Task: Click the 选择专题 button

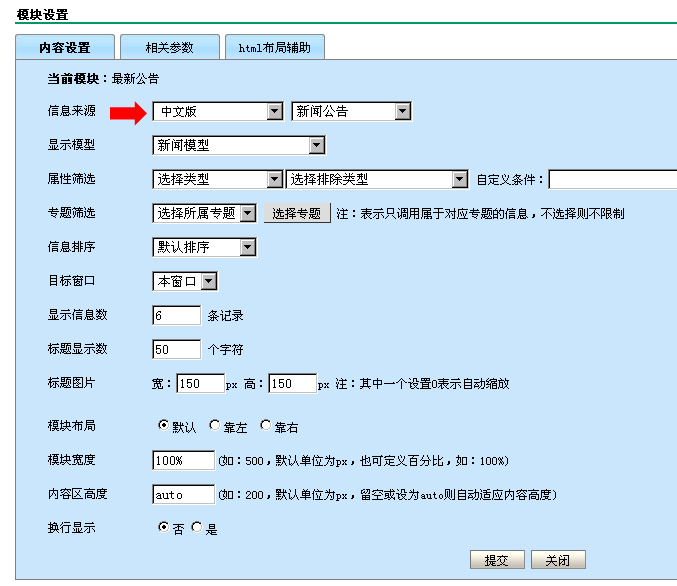Action: (x=297, y=213)
